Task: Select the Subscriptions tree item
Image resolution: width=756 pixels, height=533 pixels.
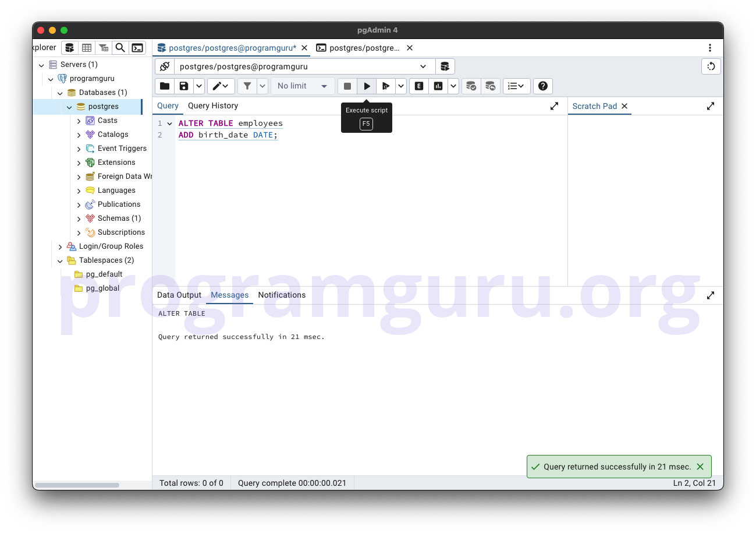Action: point(121,232)
